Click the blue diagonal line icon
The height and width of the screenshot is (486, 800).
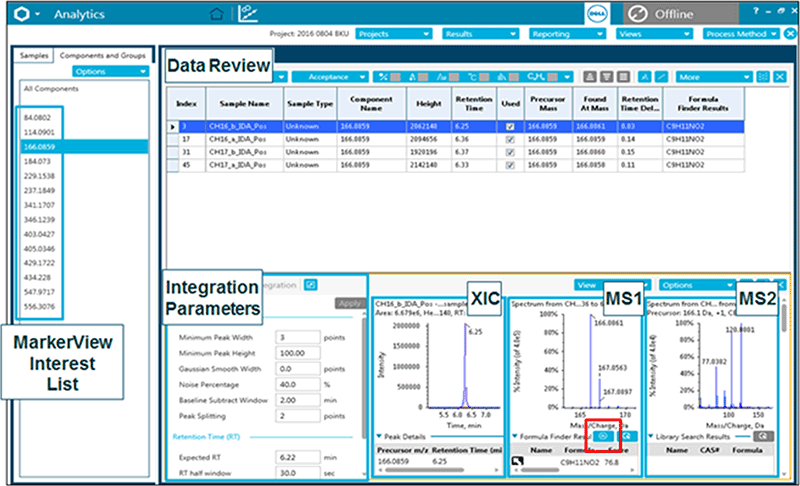662,77
